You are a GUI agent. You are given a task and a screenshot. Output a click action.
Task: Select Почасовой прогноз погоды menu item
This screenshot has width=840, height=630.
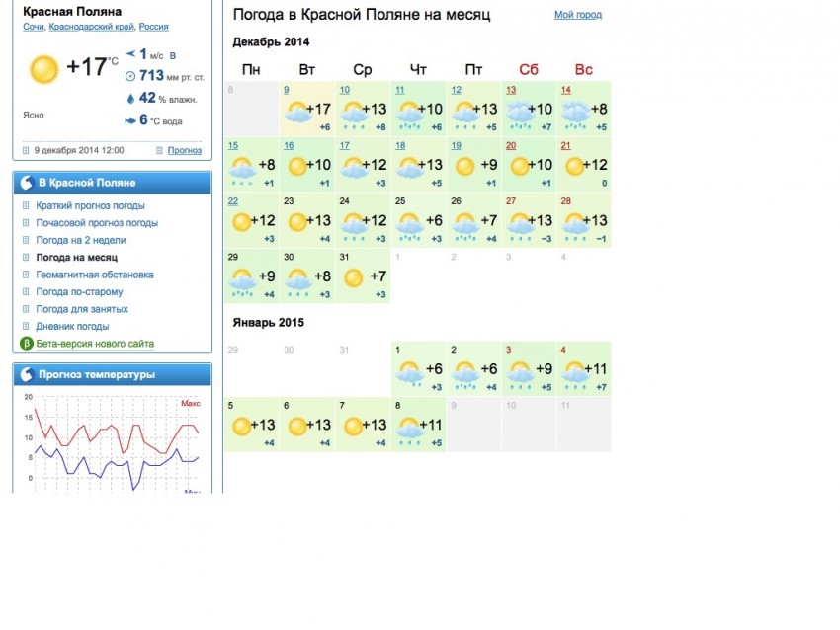(x=97, y=223)
